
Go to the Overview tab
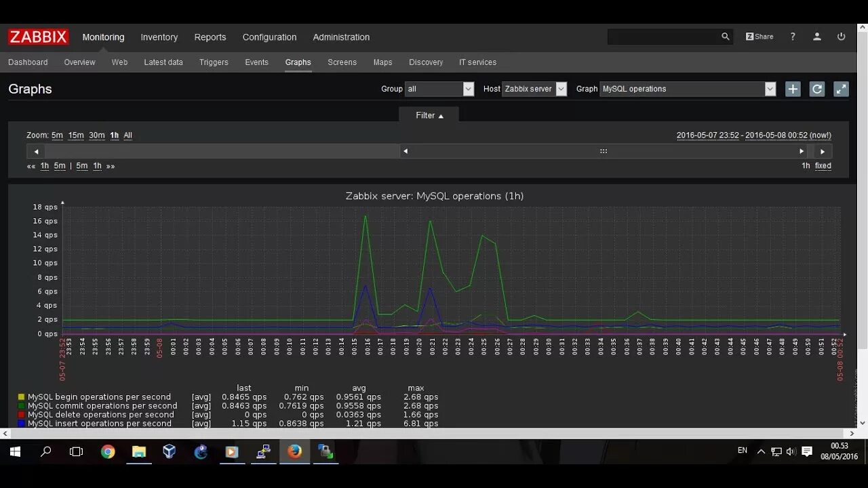tap(79, 62)
